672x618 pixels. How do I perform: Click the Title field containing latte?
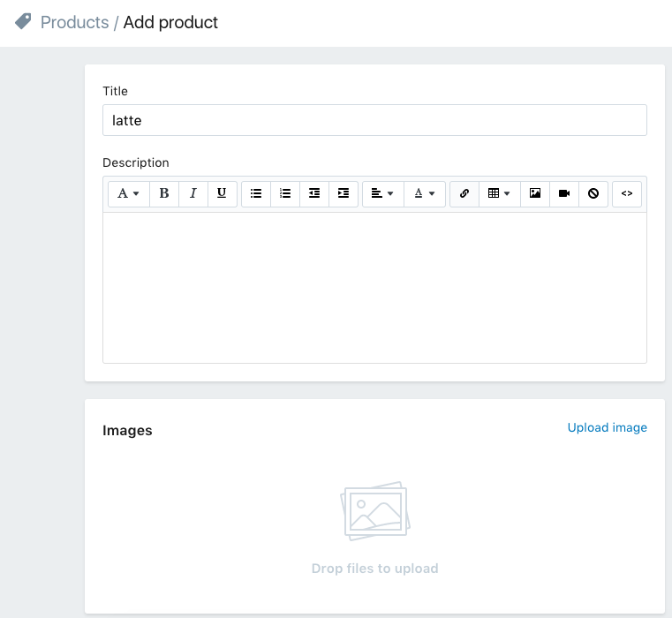[x=374, y=120]
